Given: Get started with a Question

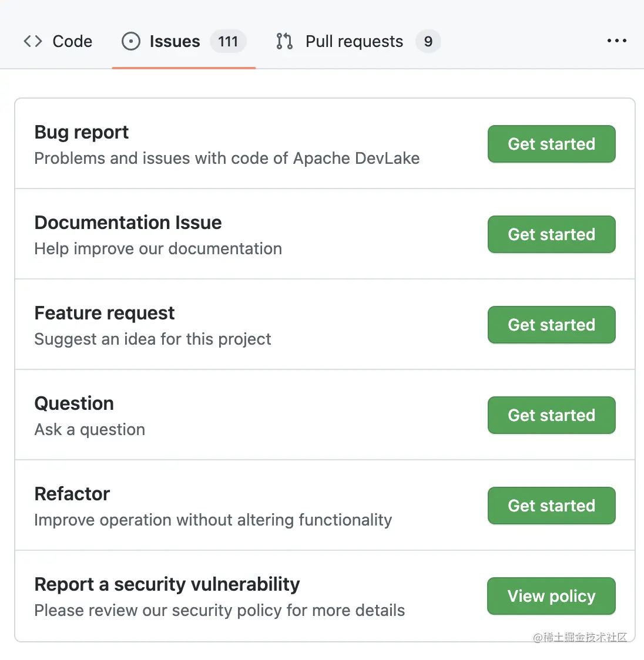Looking at the screenshot, I should (551, 415).
